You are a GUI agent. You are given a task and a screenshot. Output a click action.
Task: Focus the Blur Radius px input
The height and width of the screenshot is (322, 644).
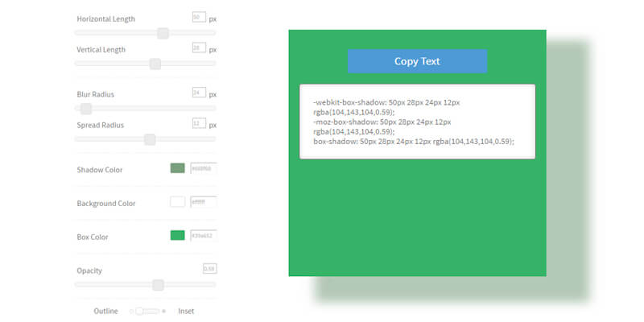199,93
